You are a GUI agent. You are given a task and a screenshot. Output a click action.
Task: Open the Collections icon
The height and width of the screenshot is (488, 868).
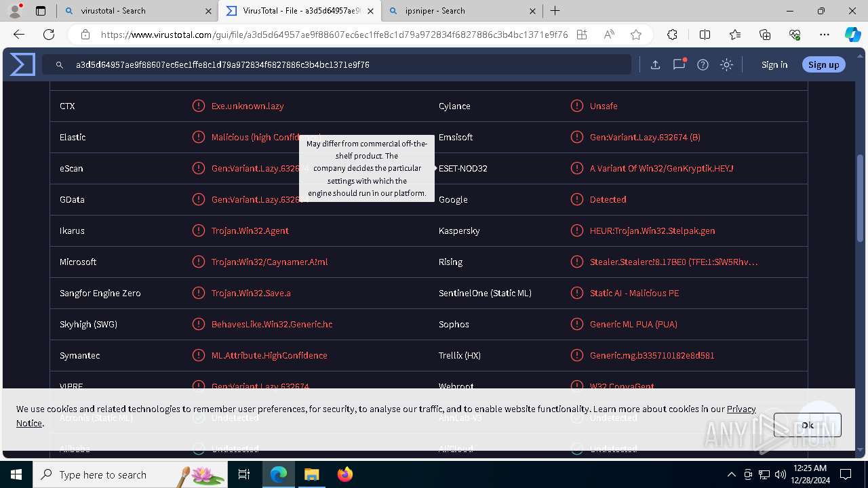coord(765,35)
